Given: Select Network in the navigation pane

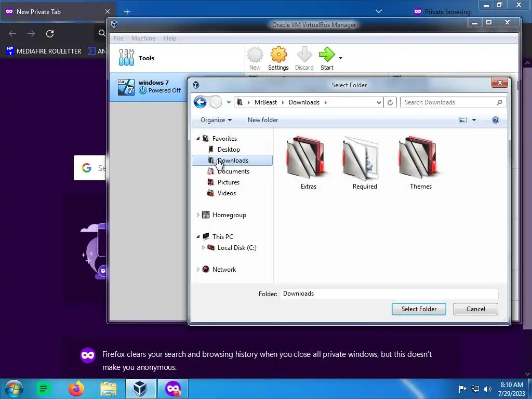Looking at the screenshot, I should pos(224,270).
